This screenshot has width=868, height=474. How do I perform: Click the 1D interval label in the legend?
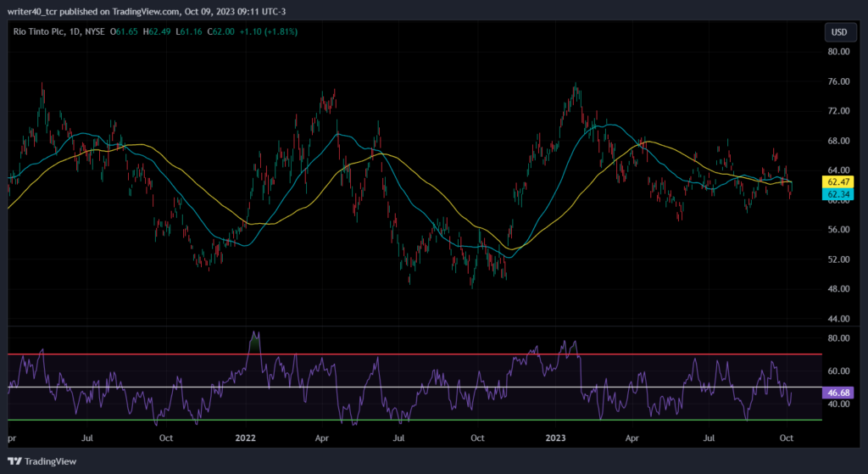tap(75, 32)
